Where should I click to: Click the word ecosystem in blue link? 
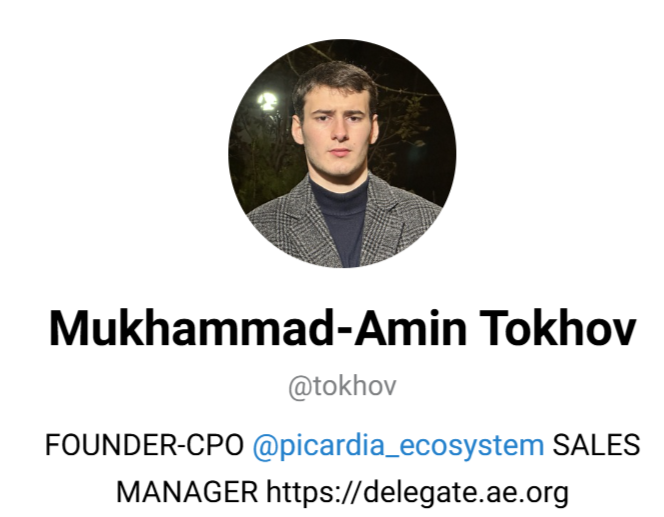471,446
